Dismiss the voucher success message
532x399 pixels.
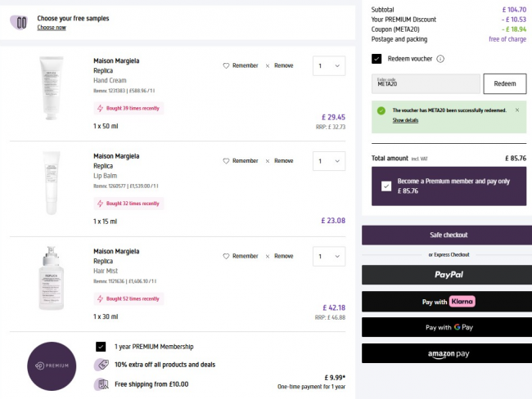point(516,110)
